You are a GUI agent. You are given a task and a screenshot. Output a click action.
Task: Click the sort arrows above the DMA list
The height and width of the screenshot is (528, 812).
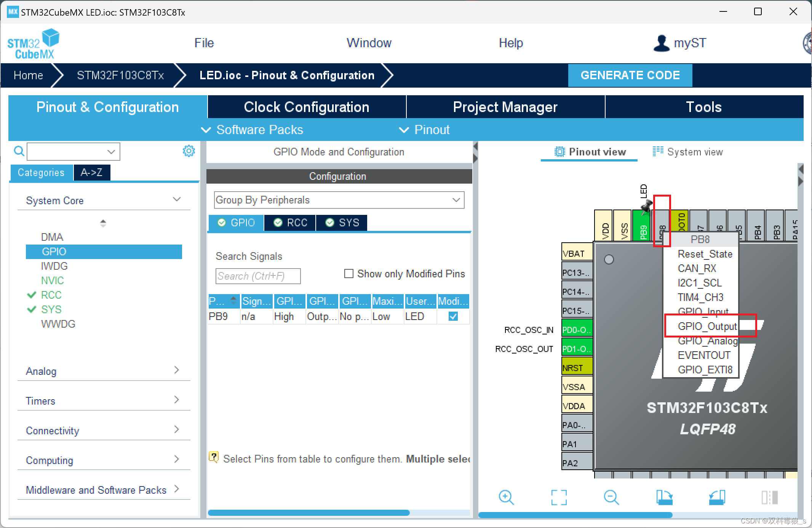103,223
